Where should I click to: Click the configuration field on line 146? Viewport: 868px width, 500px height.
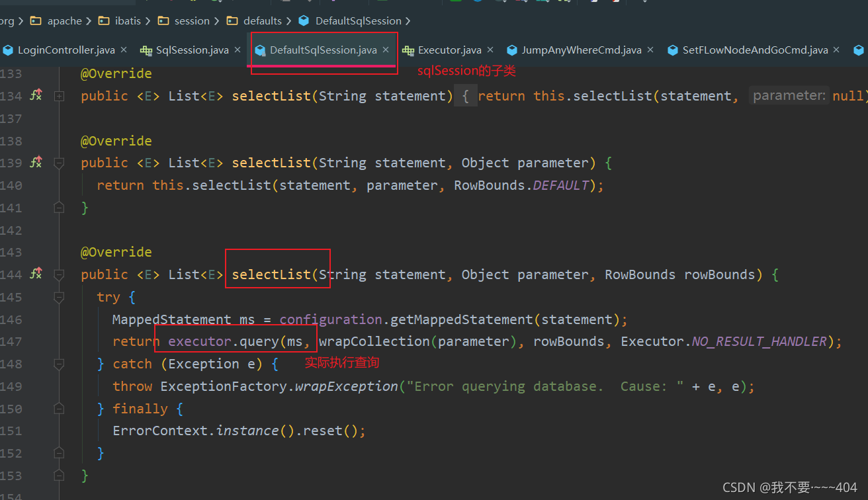[x=331, y=319]
